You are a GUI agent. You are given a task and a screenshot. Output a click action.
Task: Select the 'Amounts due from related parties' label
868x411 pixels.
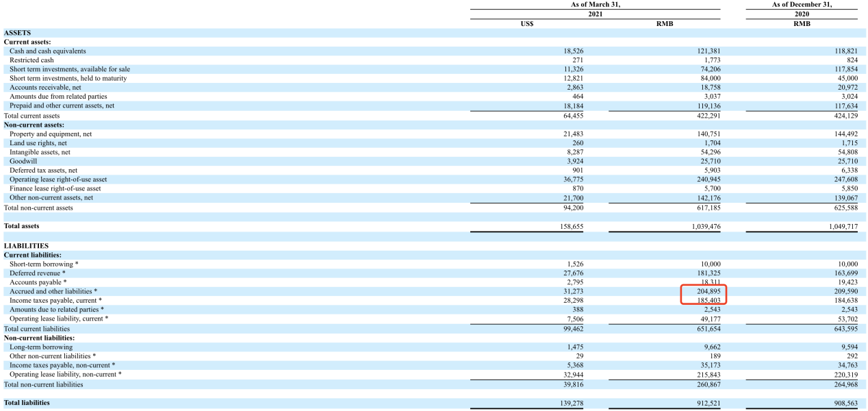click(58, 97)
